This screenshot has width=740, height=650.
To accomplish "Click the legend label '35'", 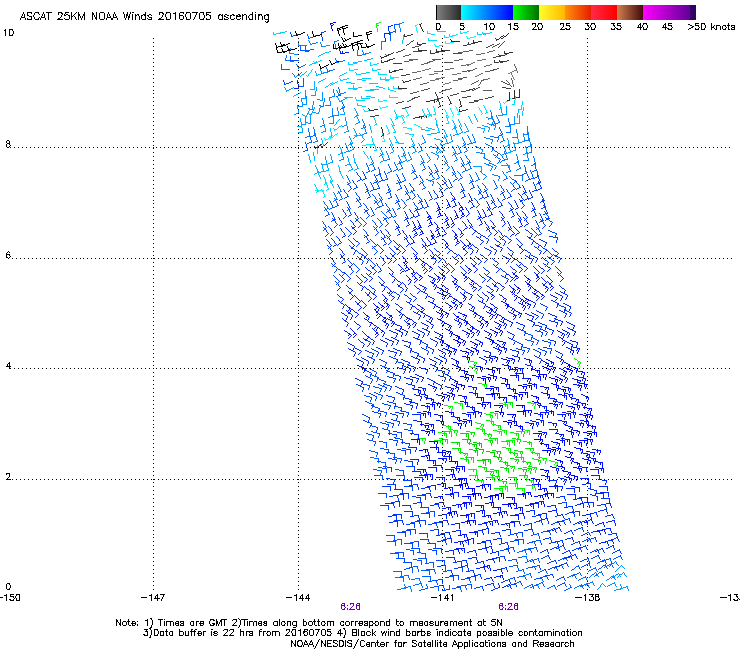I will 616,27.
